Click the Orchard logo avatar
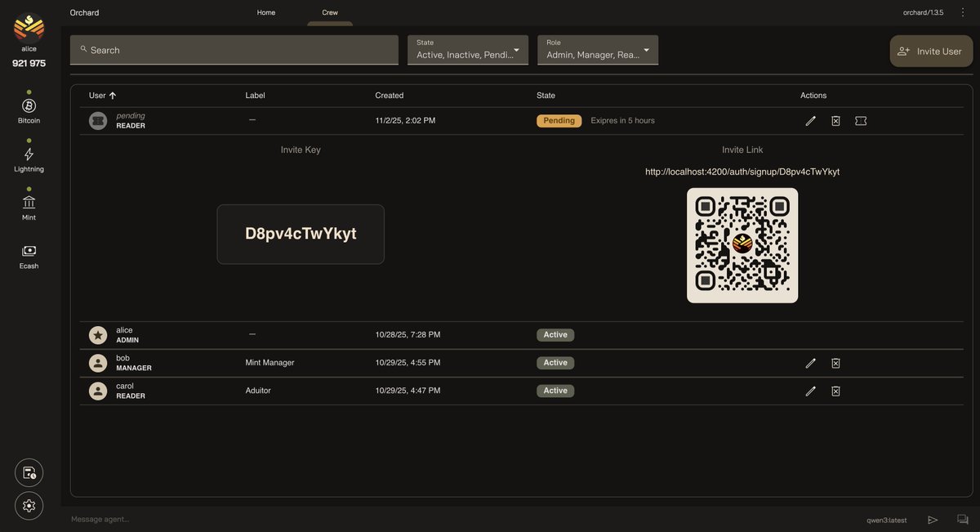Image resolution: width=980 pixels, height=532 pixels. pos(29,27)
